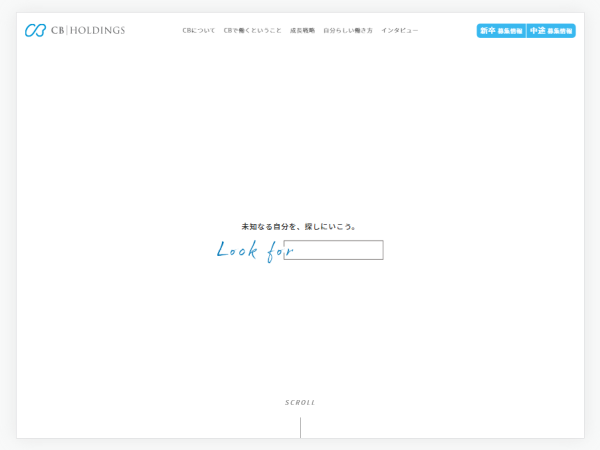Open the 自分らしい働き方 nav link
The image size is (600, 450).
coord(347,31)
